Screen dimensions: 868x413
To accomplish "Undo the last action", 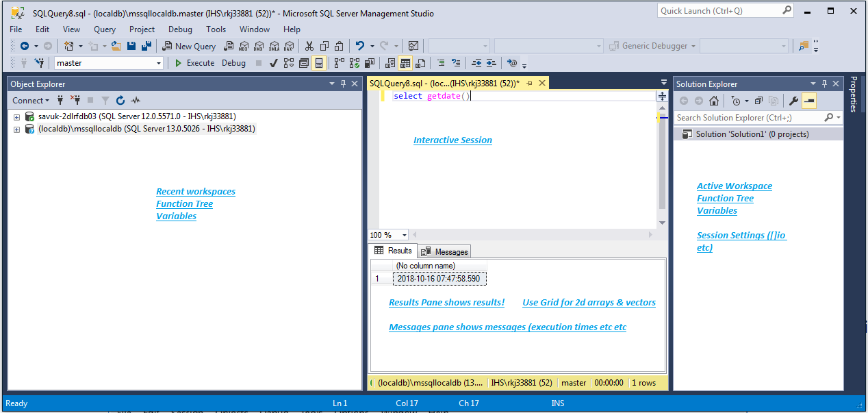I will click(x=360, y=46).
